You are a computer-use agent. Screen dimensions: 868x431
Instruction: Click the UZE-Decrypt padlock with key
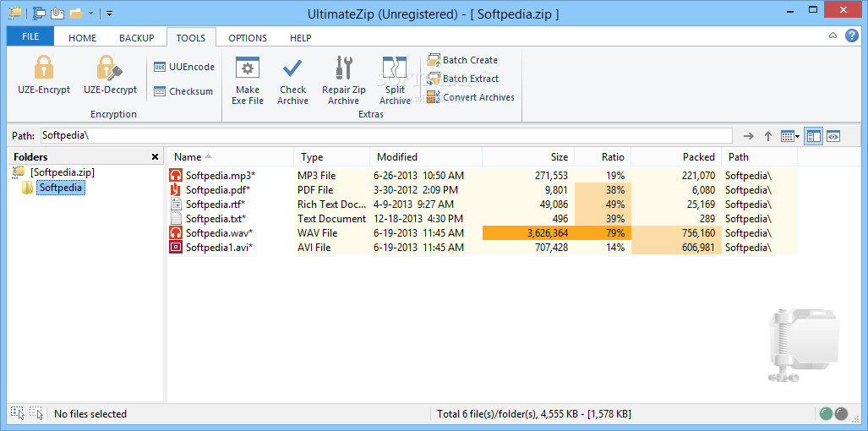click(x=110, y=74)
